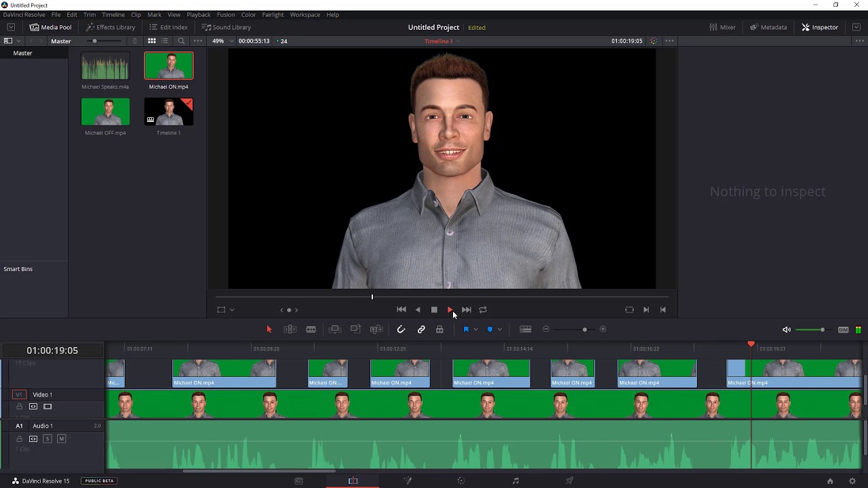Jump to first frame icon
Image resolution: width=868 pixels, height=488 pixels.
click(x=663, y=310)
